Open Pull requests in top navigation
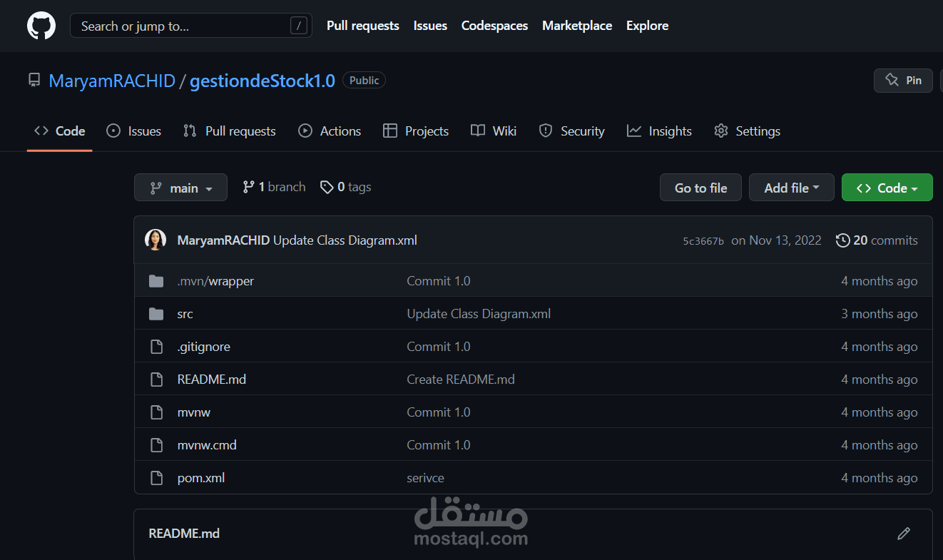Image resolution: width=943 pixels, height=560 pixels. coord(363,26)
